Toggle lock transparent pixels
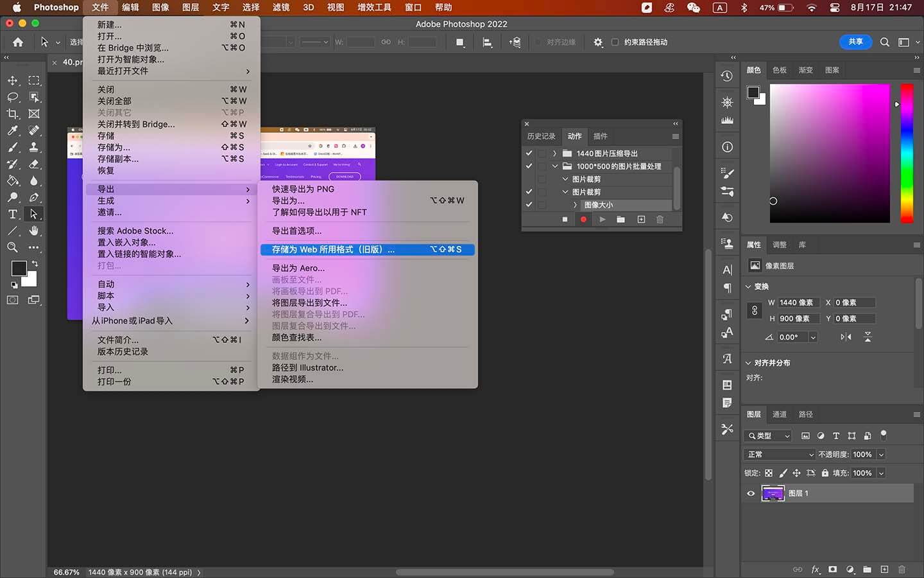Screen dimensions: 924x578 [769, 473]
